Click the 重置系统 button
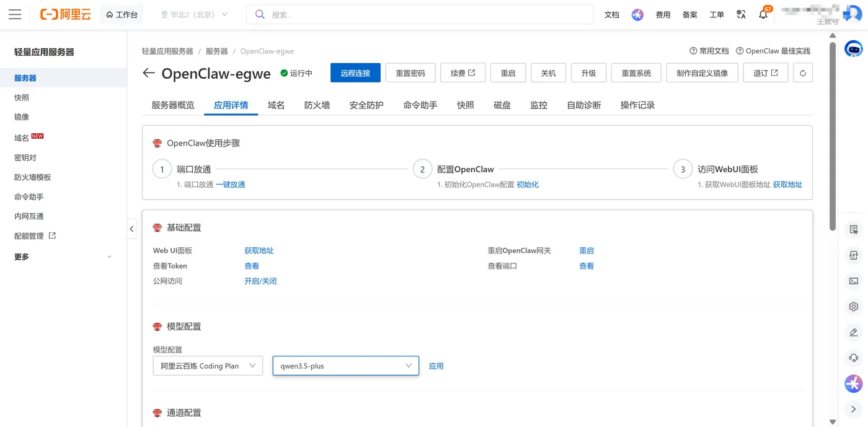The image size is (868, 427). [x=636, y=73]
